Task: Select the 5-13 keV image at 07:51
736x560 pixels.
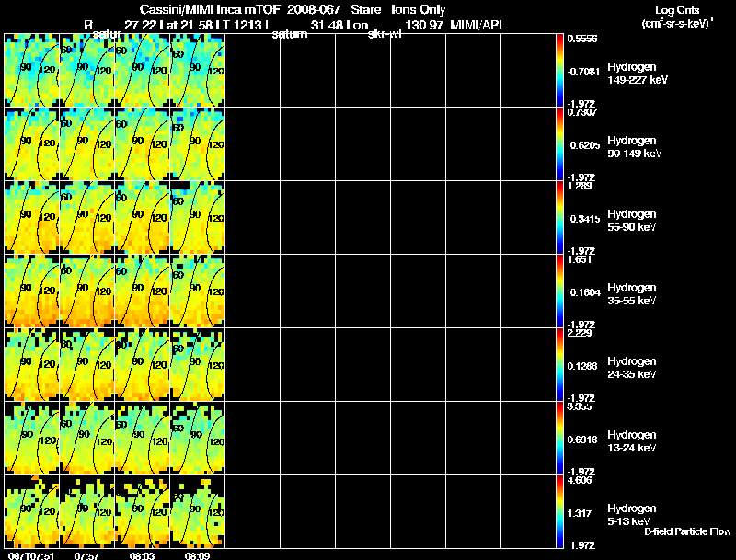Action: click(x=32, y=511)
